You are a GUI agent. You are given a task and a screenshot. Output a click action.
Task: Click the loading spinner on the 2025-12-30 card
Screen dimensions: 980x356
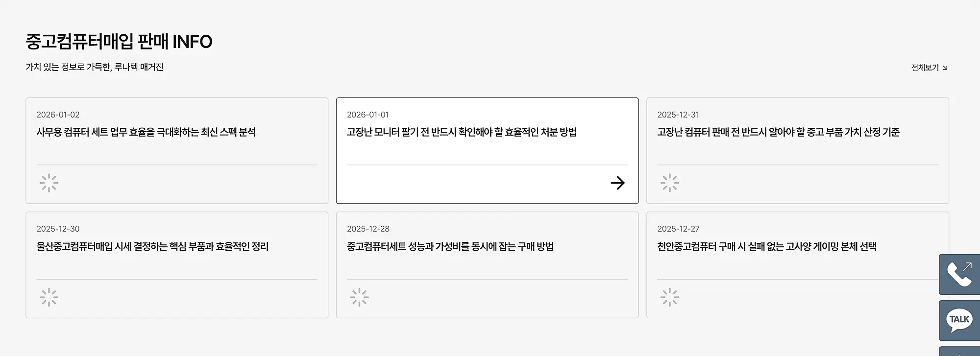coord(49,297)
